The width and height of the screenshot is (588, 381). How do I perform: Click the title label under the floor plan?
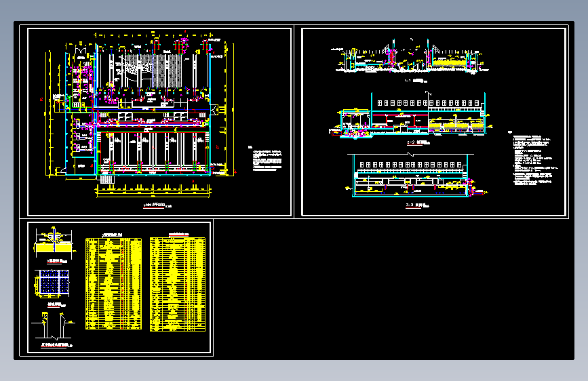click(x=157, y=205)
